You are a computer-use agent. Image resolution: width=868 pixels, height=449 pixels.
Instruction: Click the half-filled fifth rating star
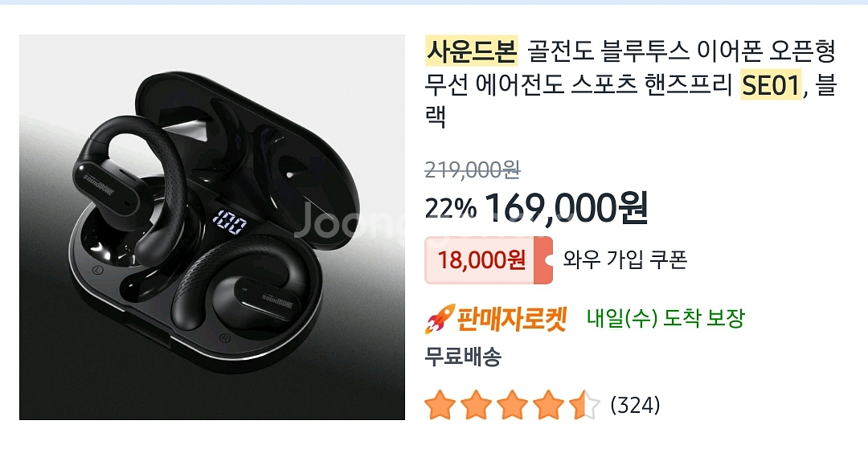coord(584,405)
